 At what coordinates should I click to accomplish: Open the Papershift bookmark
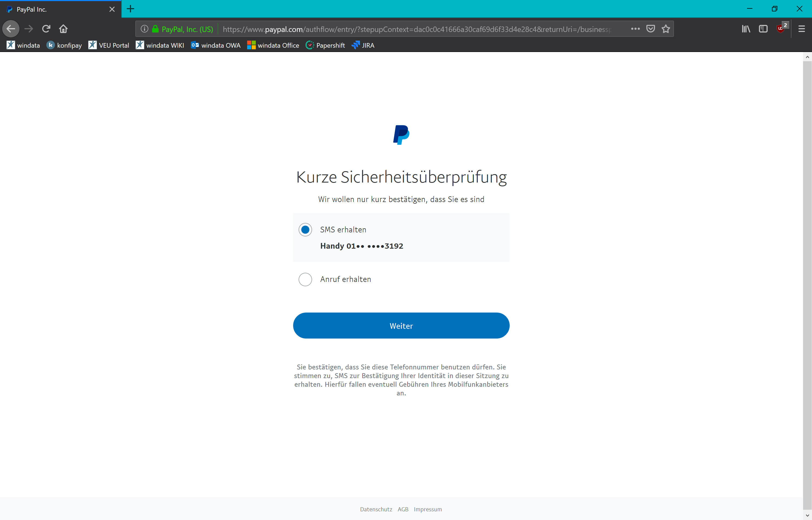(325, 45)
